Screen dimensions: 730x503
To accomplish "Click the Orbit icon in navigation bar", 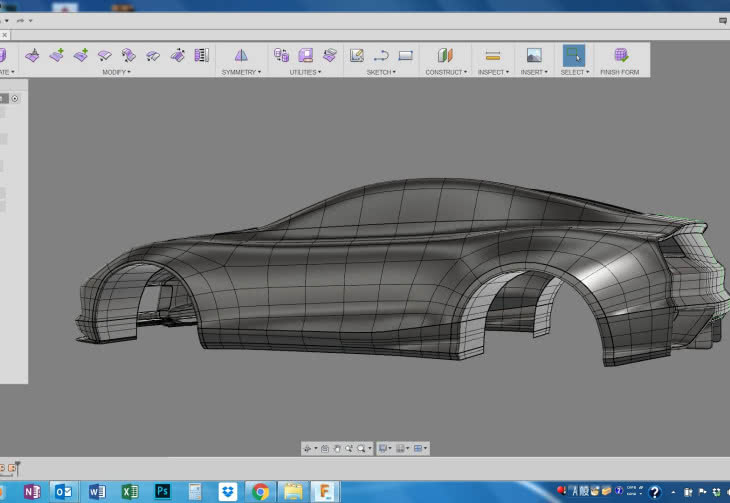I will [307, 449].
